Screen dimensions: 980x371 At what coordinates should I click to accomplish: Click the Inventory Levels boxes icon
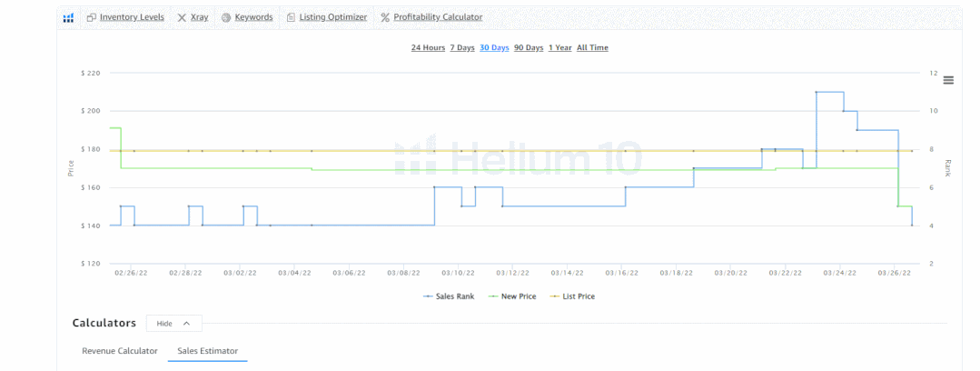pos(91,17)
